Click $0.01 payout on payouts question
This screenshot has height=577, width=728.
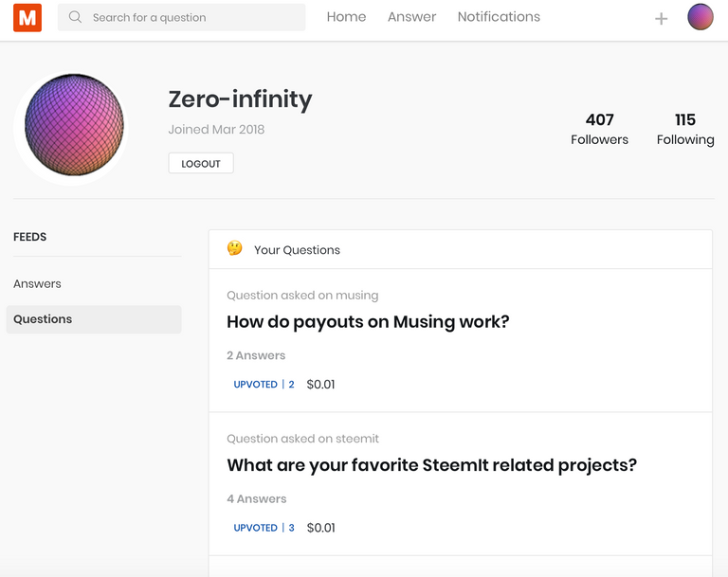point(320,385)
